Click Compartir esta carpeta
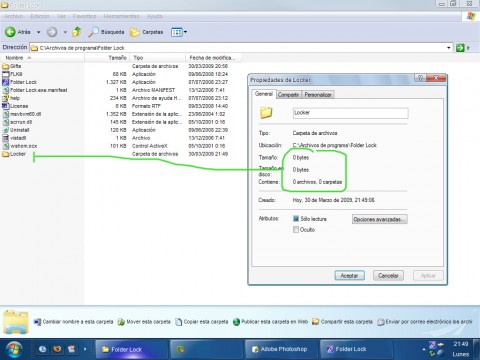 coord(342,322)
